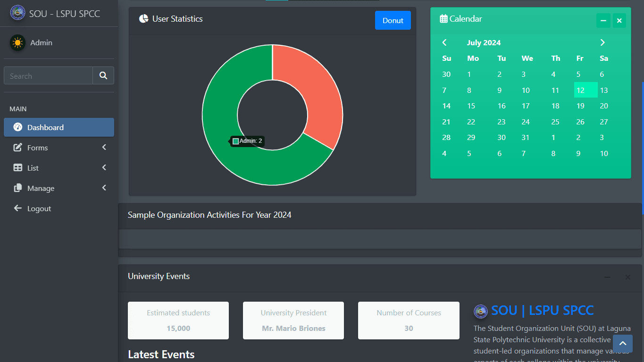Image resolution: width=644 pixels, height=362 pixels.
Task: Click the Manage copy icon
Action: [x=18, y=188]
